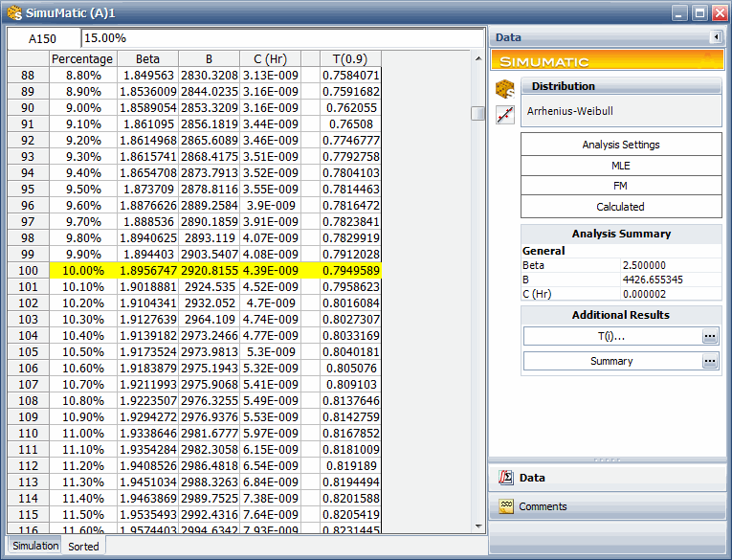Screen dimensions: 732x560
Task: Click Beta cell 1.9535493
Action: click(x=148, y=515)
